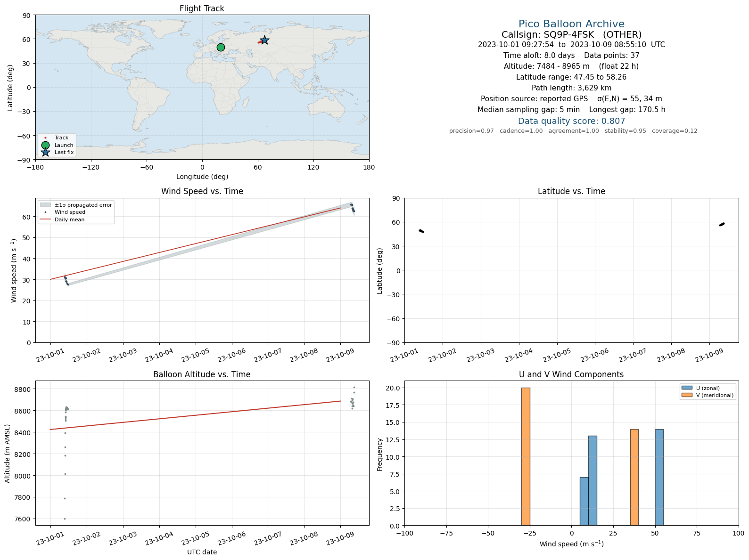Click the blue histogram bar near 52 m/s
The image size is (749, 560).
[x=659, y=477]
